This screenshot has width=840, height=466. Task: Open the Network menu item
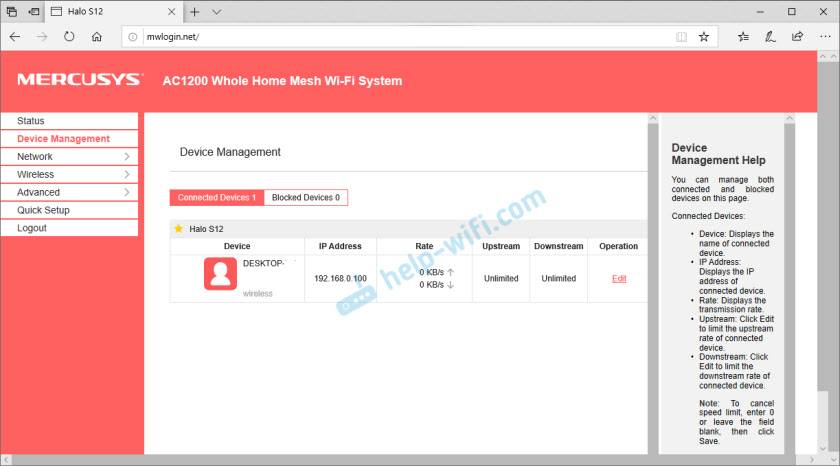tap(69, 156)
